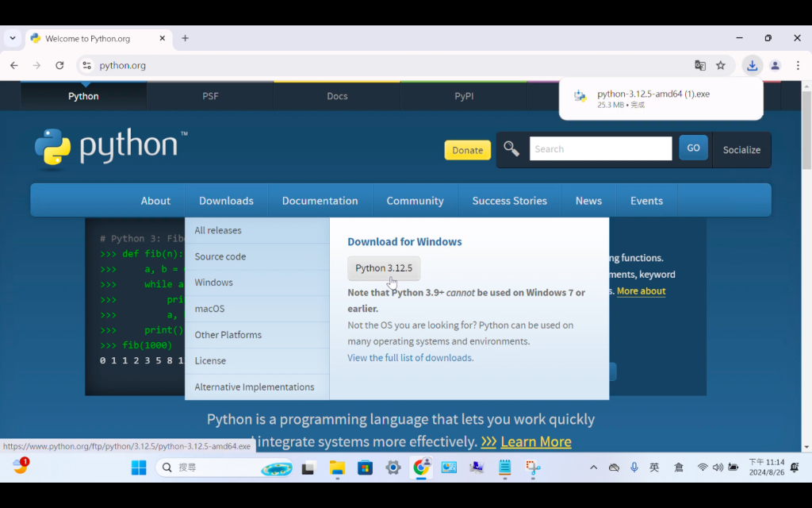Open View the full list of downloads link
812x508 pixels.
[x=410, y=358]
